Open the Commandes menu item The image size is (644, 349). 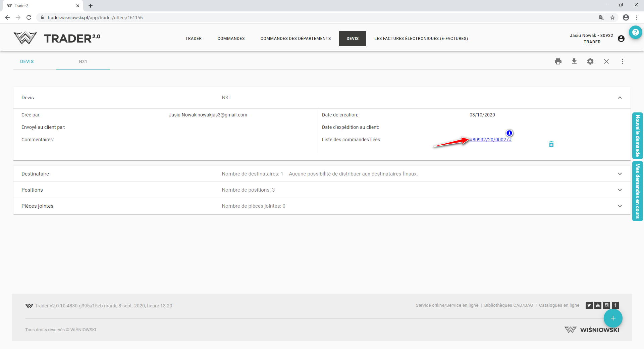click(231, 39)
